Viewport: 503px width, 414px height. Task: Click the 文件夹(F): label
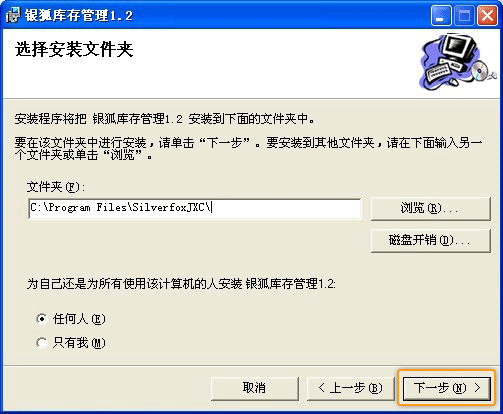(x=56, y=187)
